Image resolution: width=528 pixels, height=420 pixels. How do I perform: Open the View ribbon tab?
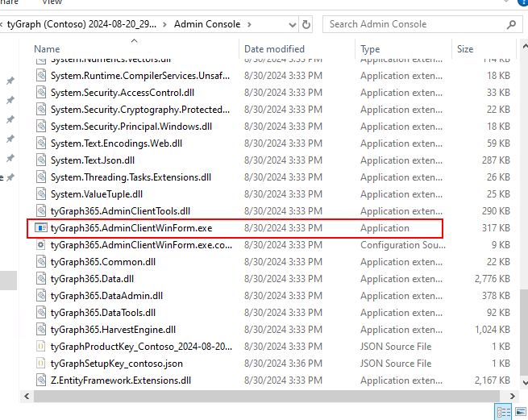pos(52,2)
